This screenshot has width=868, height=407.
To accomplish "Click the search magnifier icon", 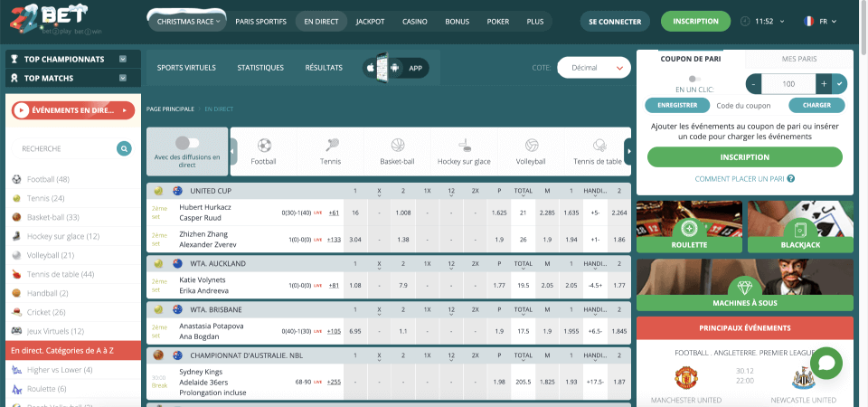I will tap(124, 148).
